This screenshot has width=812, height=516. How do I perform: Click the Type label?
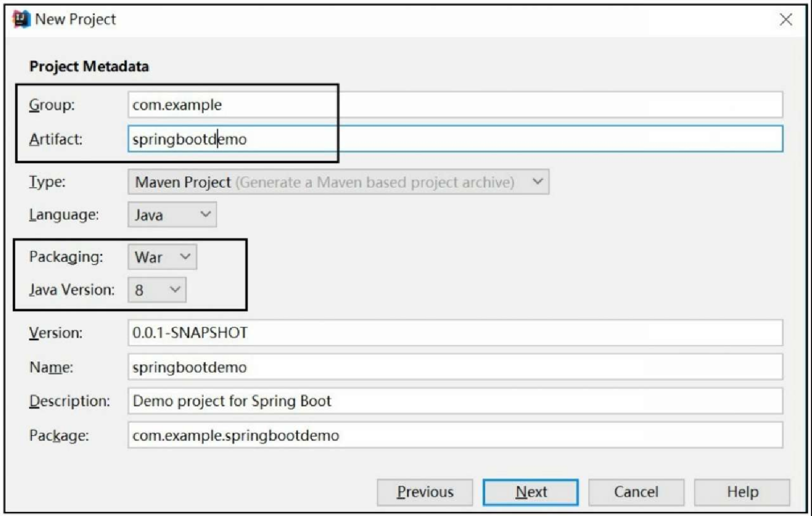(47, 182)
